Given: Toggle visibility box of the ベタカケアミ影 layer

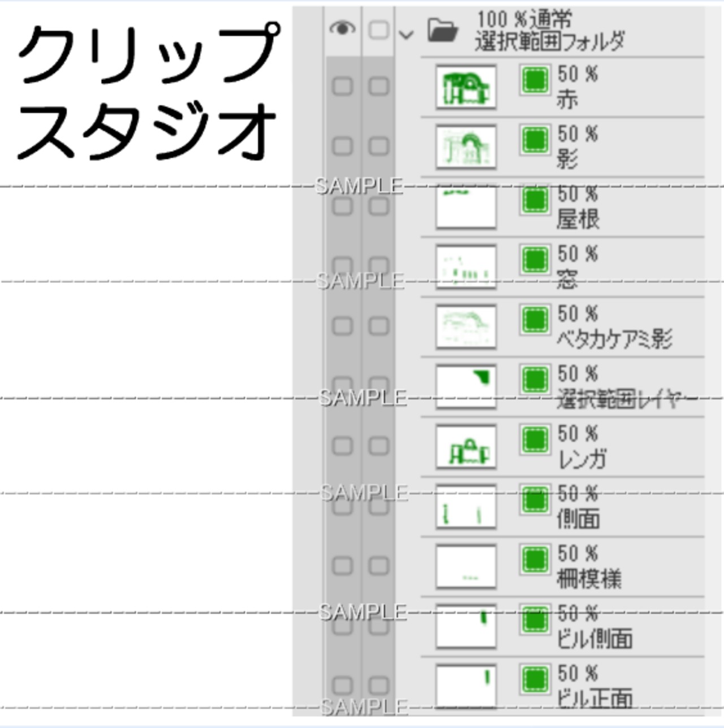Looking at the screenshot, I should click(x=342, y=326).
